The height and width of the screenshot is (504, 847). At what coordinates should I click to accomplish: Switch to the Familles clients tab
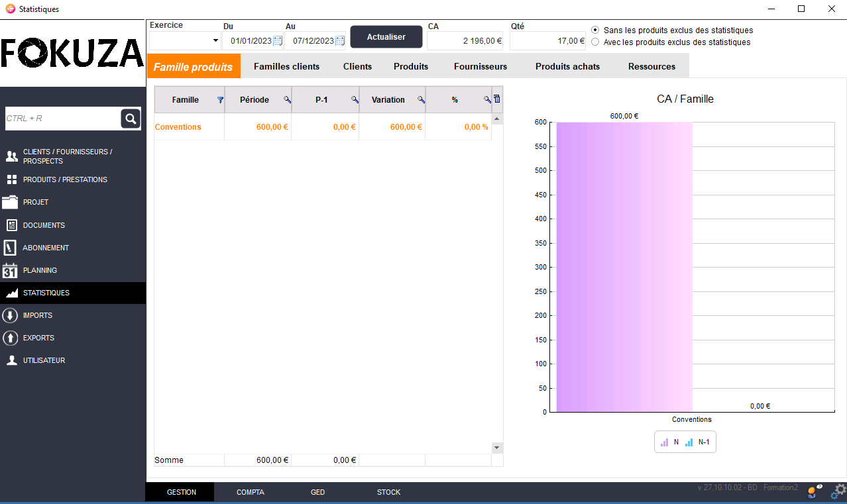pyautogui.click(x=286, y=66)
